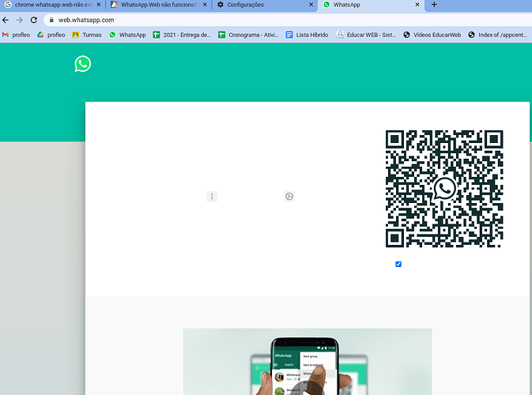Open the 'Educar WEB - Sist...' bookmark
This screenshot has width=532, height=395.
366,35
